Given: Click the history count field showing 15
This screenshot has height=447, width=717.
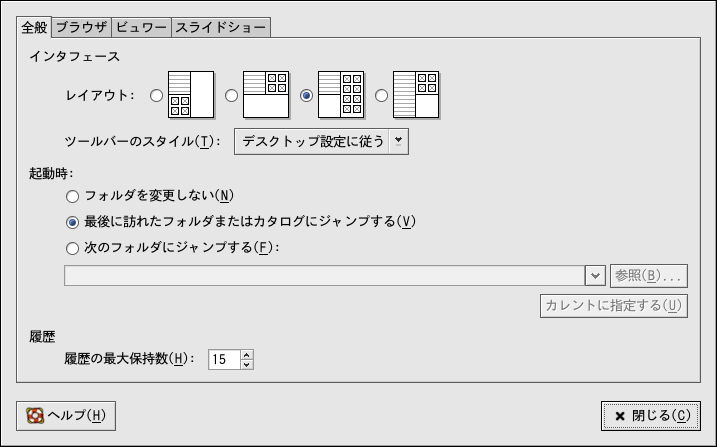Looking at the screenshot, I should 223,359.
